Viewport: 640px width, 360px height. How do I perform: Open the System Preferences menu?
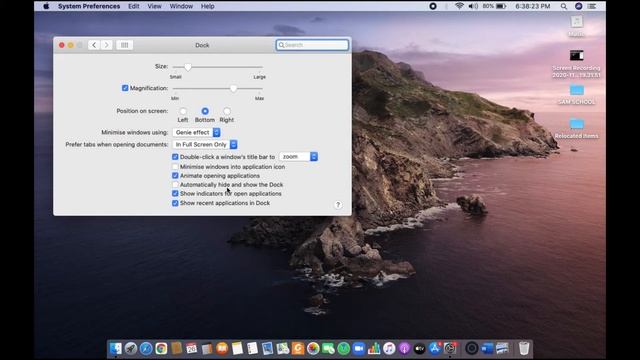point(89,6)
